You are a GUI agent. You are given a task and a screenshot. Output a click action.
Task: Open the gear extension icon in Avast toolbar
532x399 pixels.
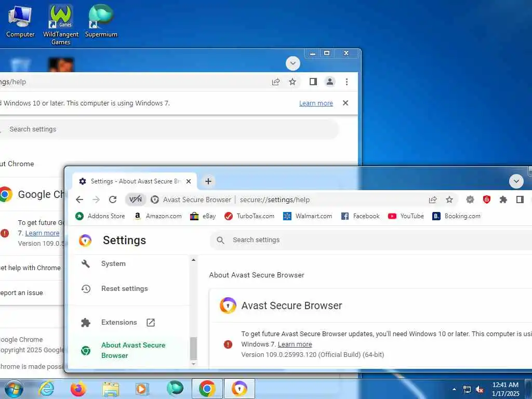point(470,200)
